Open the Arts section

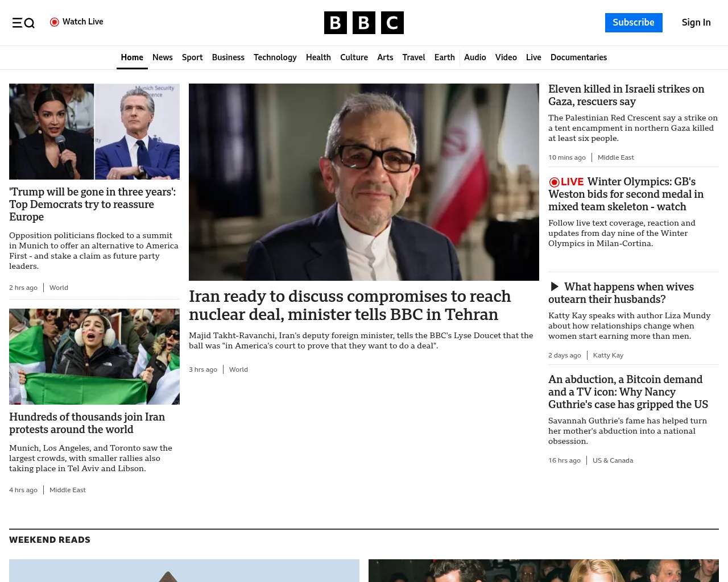pos(385,57)
